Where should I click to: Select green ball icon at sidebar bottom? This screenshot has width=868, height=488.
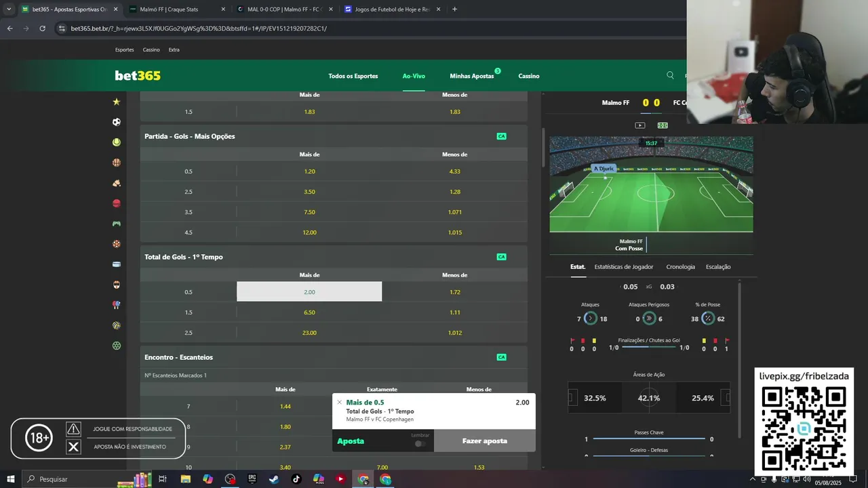(117, 346)
